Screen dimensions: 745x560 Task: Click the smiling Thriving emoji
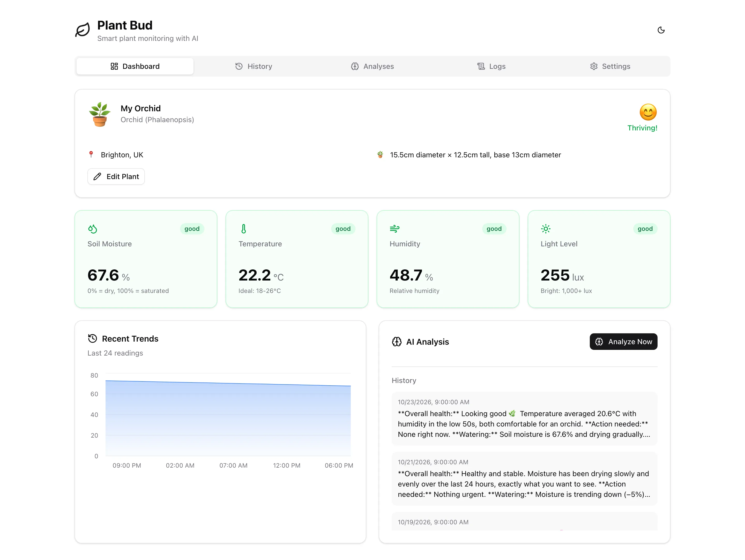click(648, 112)
